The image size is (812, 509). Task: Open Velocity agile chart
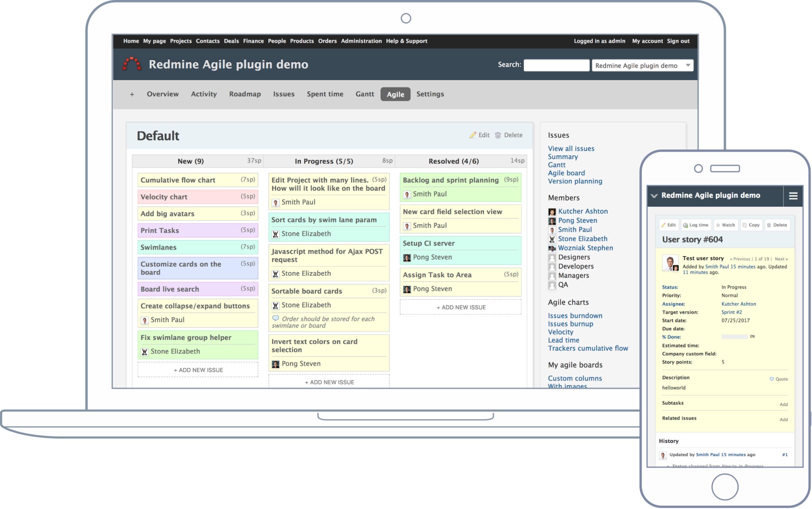tap(560, 332)
